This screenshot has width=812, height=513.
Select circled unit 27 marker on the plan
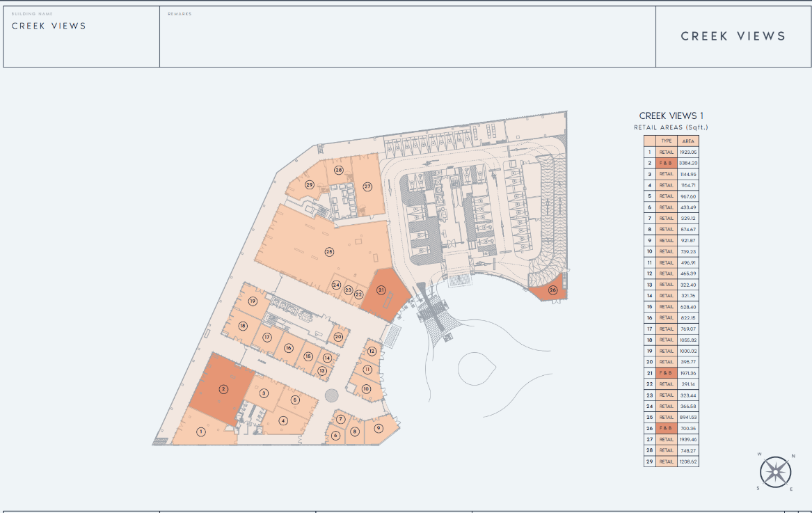click(367, 187)
